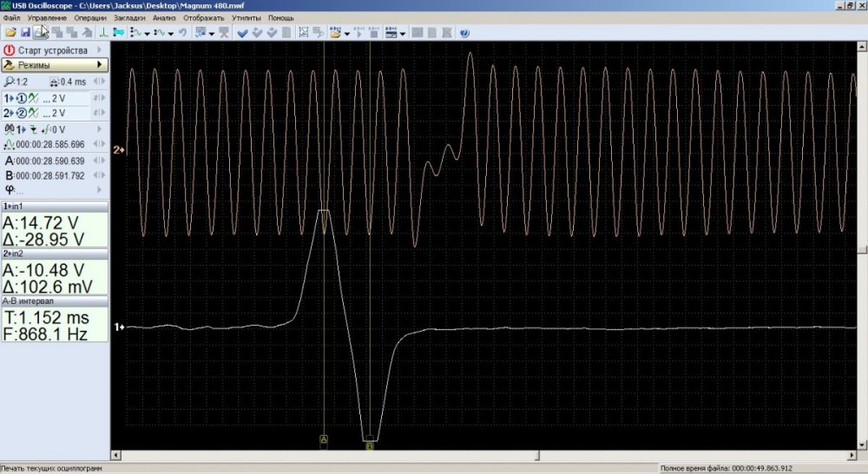Open the dropdown arrow beside the green waveform tool

click(147, 34)
